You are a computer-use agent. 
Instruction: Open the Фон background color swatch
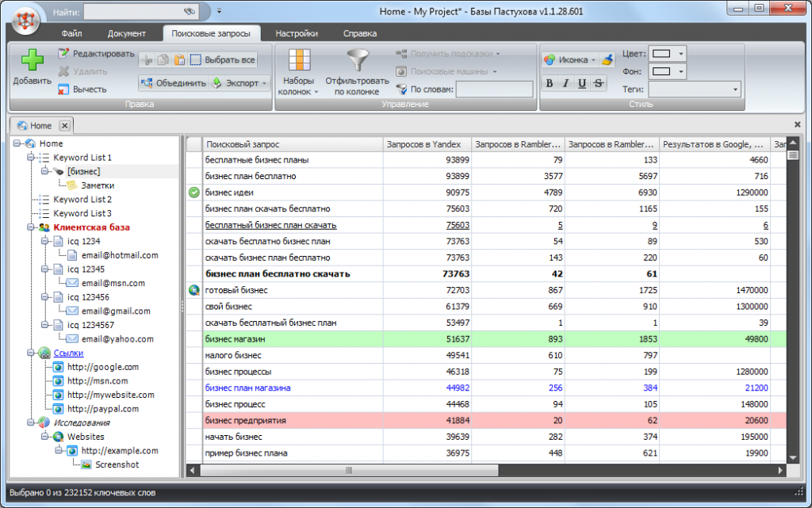668,71
